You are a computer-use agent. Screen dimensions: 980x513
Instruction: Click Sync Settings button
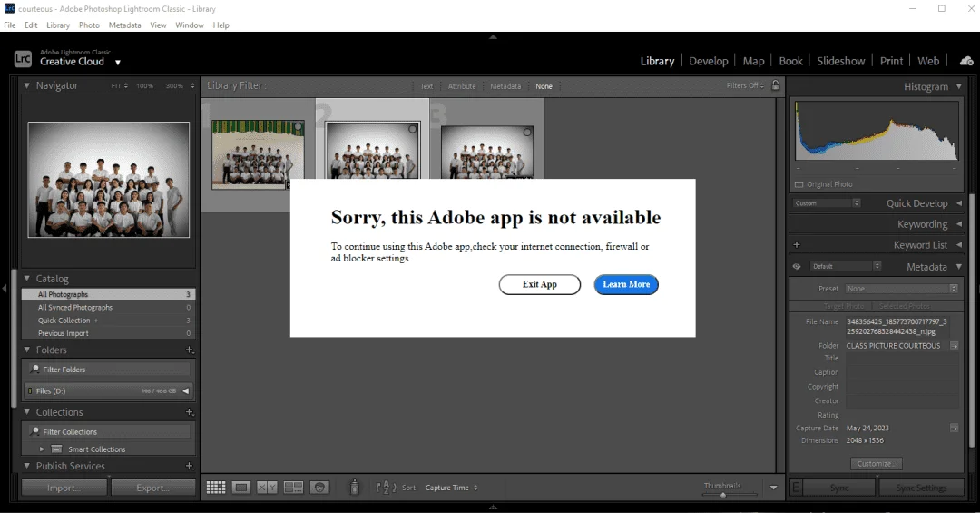[x=921, y=488]
